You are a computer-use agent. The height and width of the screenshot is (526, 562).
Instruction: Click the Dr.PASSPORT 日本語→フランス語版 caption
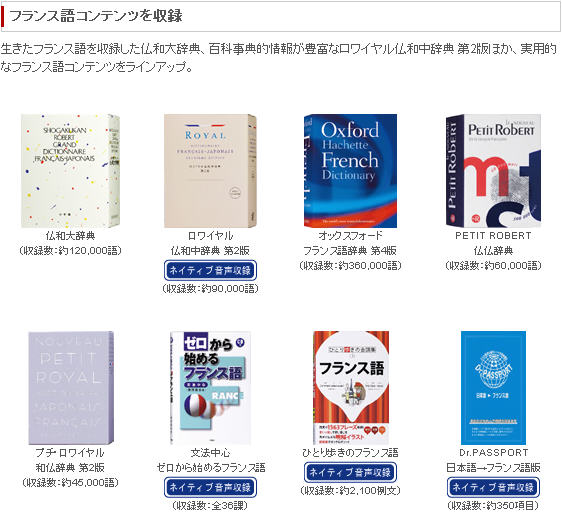[x=493, y=460]
